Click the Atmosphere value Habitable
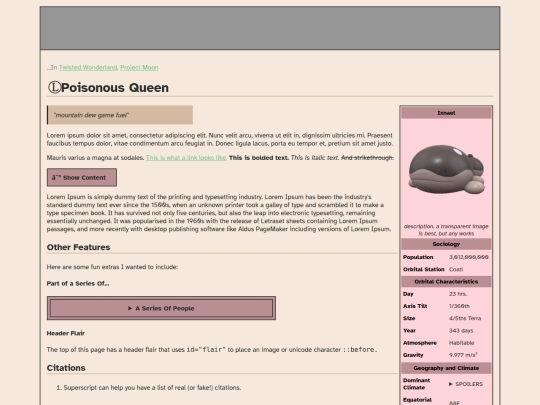 pyautogui.click(x=461, y=343)
